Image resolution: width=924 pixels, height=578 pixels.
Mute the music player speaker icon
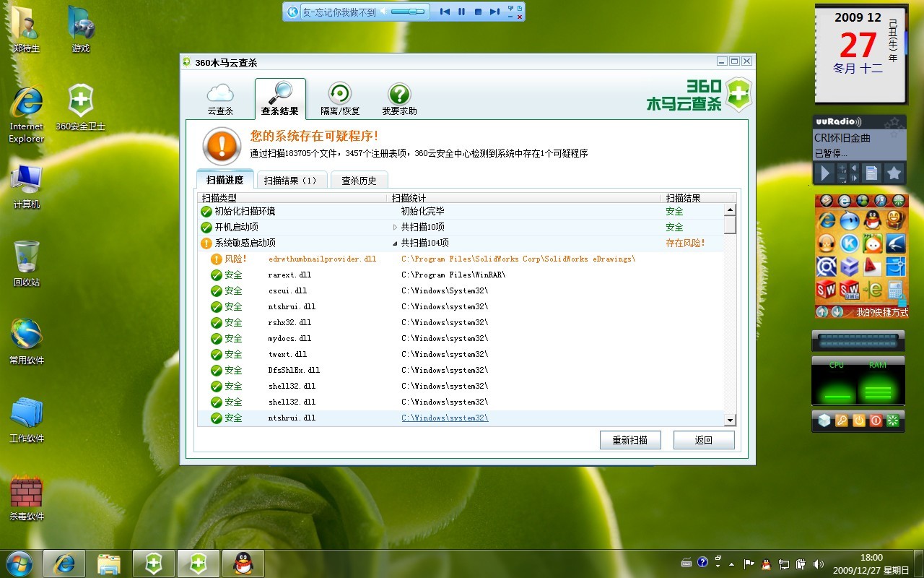383,12
